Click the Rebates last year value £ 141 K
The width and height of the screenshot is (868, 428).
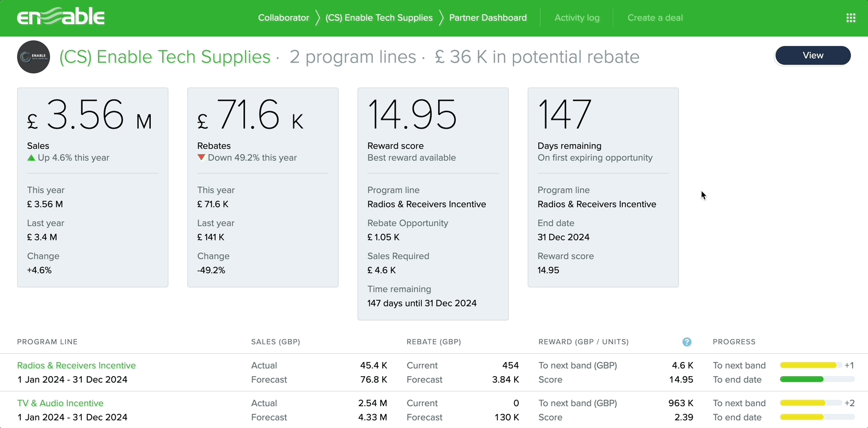[211, 237]
